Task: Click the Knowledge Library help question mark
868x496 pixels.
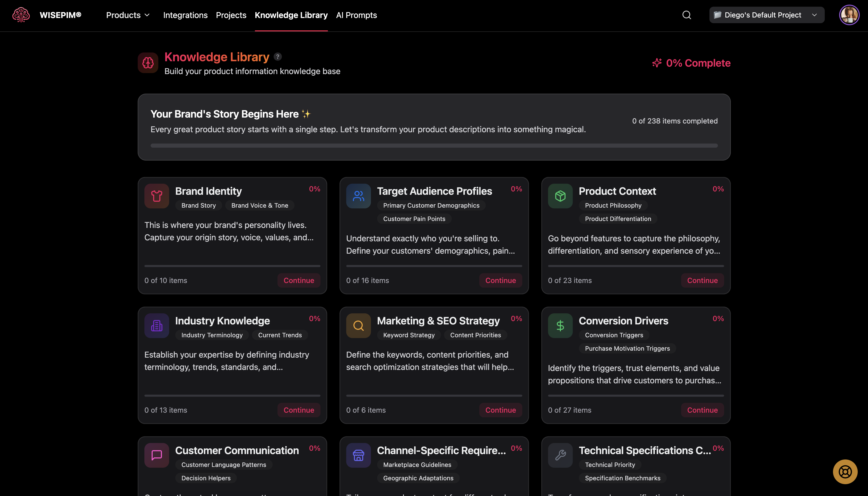Action: (278, 57)
